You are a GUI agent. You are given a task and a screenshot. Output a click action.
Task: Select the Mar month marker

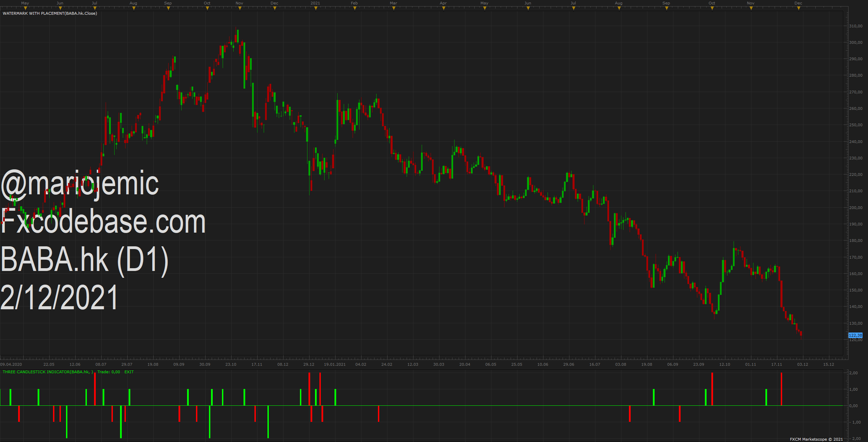tap(393, 3)
